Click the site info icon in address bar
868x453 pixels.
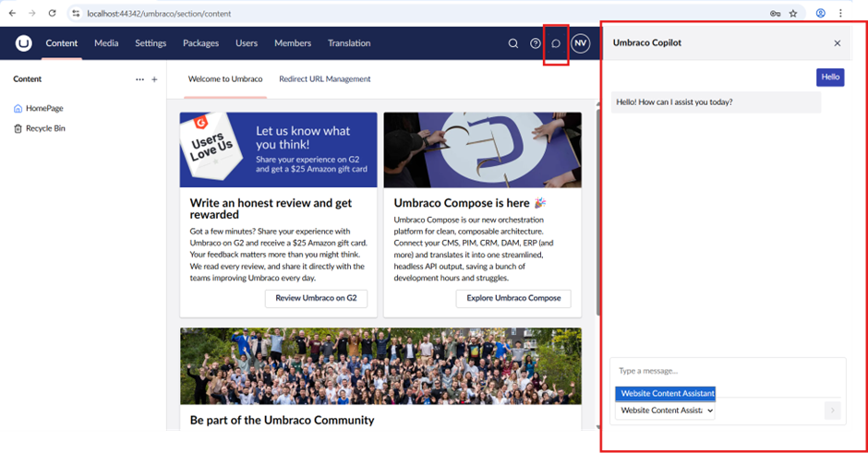click(76, 13)
